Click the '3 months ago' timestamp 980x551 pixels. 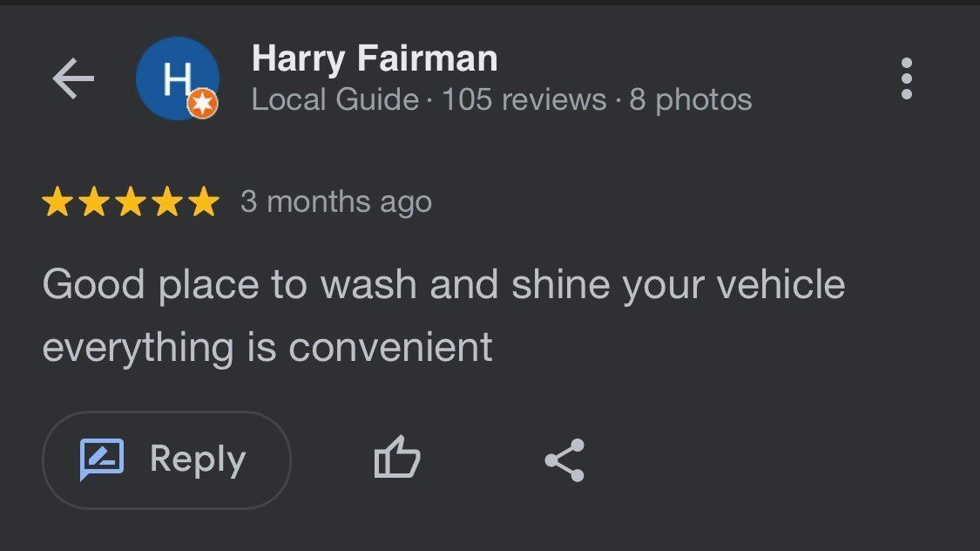336,202
